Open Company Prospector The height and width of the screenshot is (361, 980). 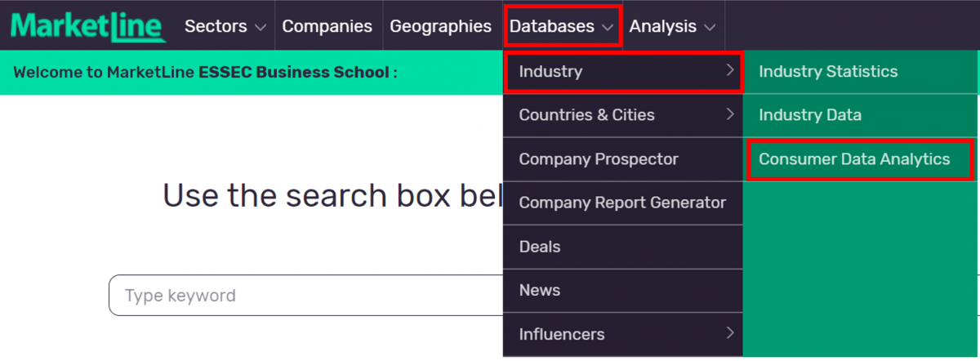click(x=623, y=159)
